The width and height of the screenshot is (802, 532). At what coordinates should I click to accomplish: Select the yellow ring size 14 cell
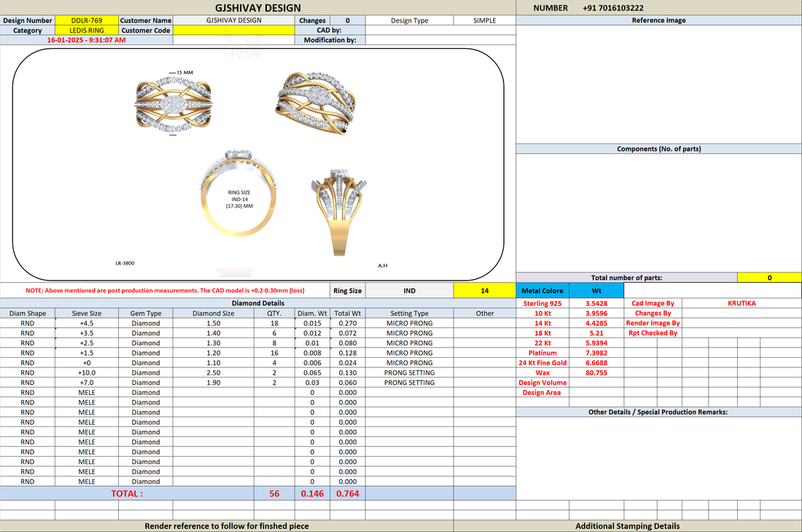coord(484,290)
